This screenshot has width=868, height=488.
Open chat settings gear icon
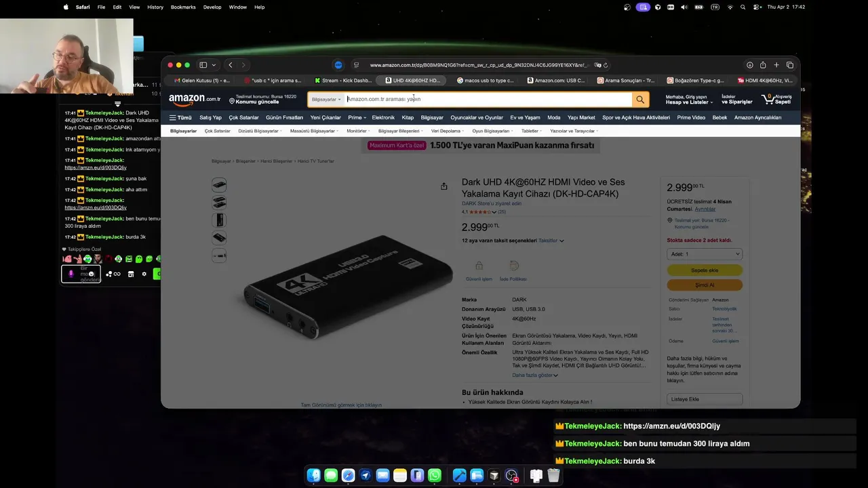pos(144,274)
